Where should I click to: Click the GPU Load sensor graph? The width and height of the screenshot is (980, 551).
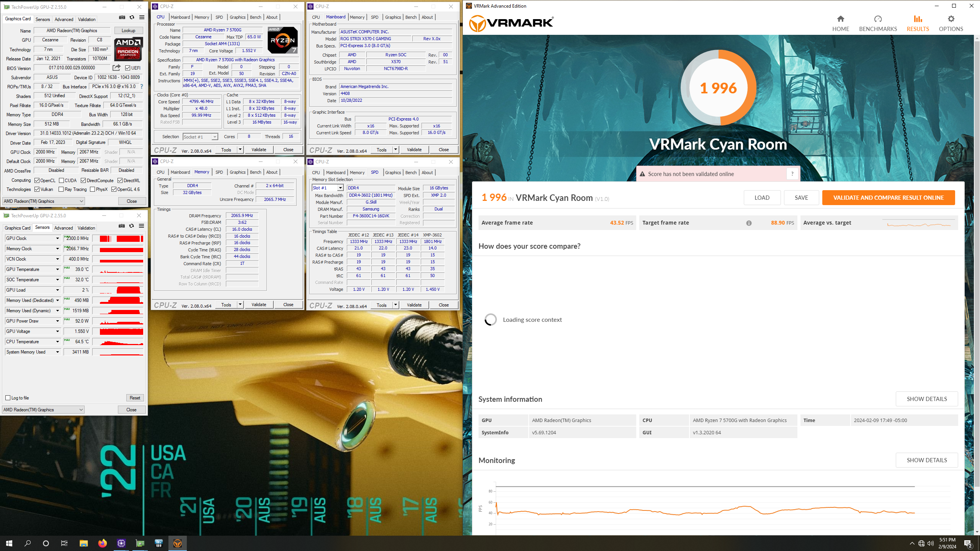[x=118, y=290]
